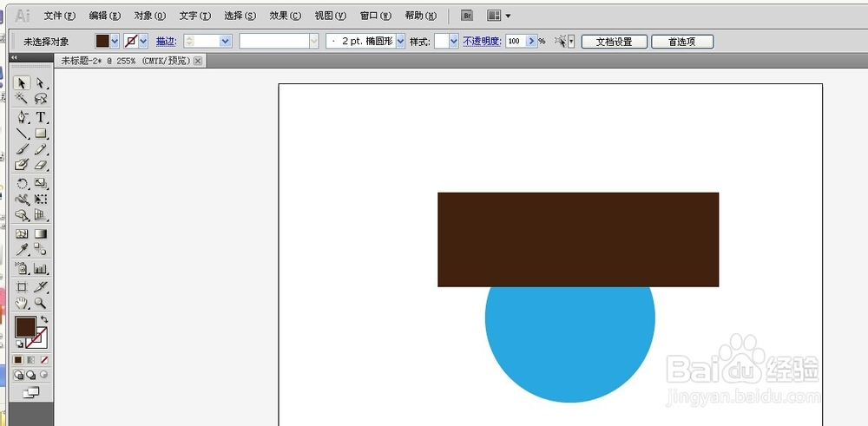Open the brush 椭圆形 dropdown
The height and width of the screenshot is (426, 868).
click(x=401, y=41)
